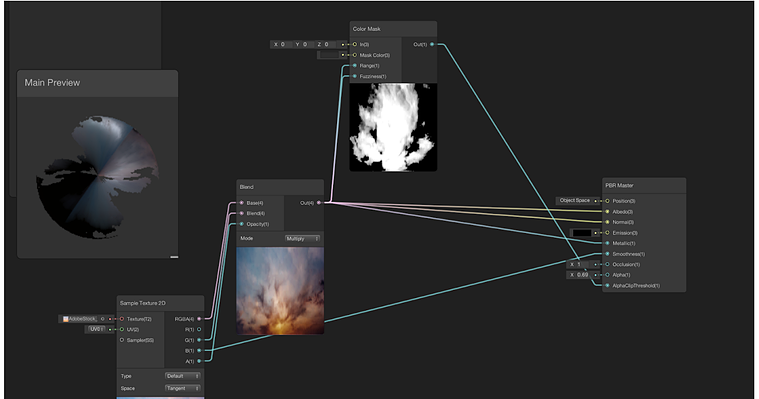Click the AlphaClipThreshold(1) input port
The image size is (759, 399).
coord(607,286)
